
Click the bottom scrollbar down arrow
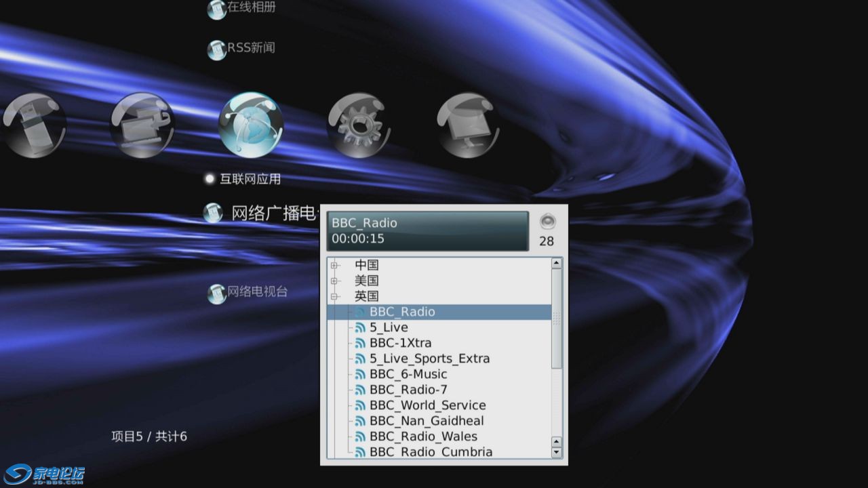[x=557, y=452]
